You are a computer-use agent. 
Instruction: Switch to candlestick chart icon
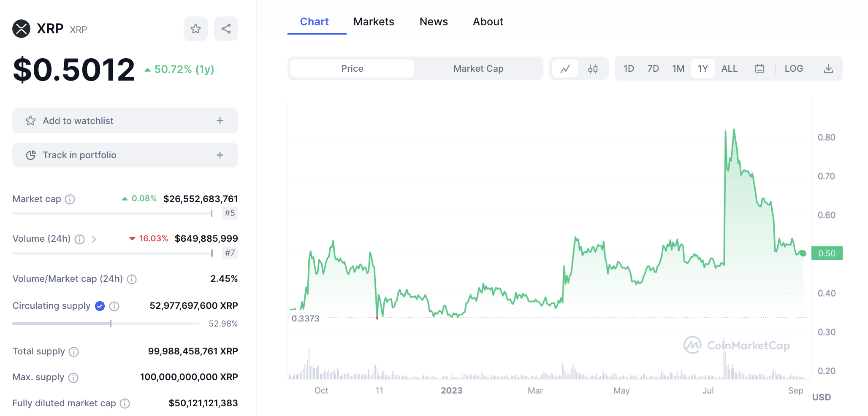pos(593,68)
